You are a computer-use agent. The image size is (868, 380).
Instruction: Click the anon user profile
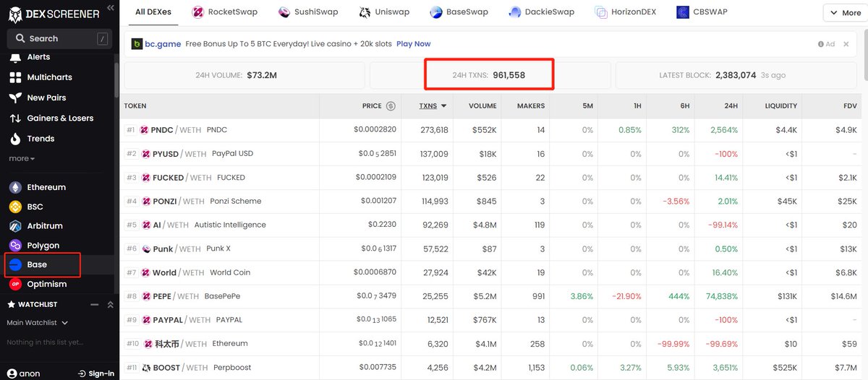[24, 373]
